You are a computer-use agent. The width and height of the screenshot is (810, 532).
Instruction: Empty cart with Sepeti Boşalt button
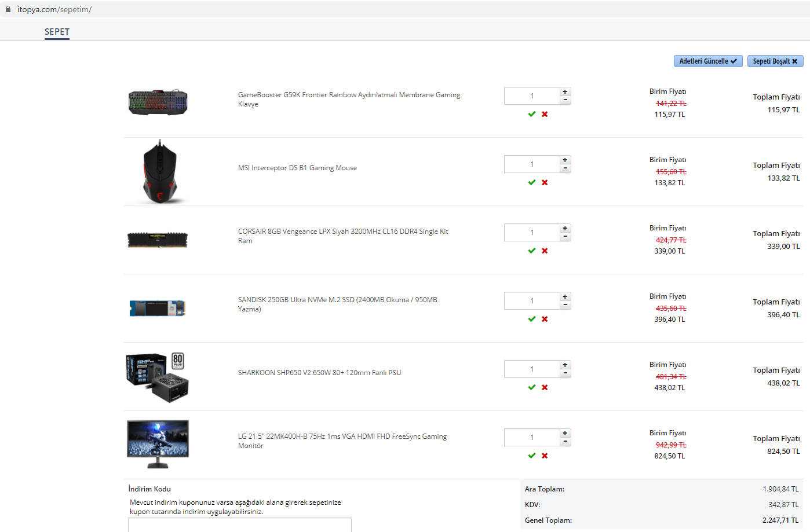pos(775,61)
